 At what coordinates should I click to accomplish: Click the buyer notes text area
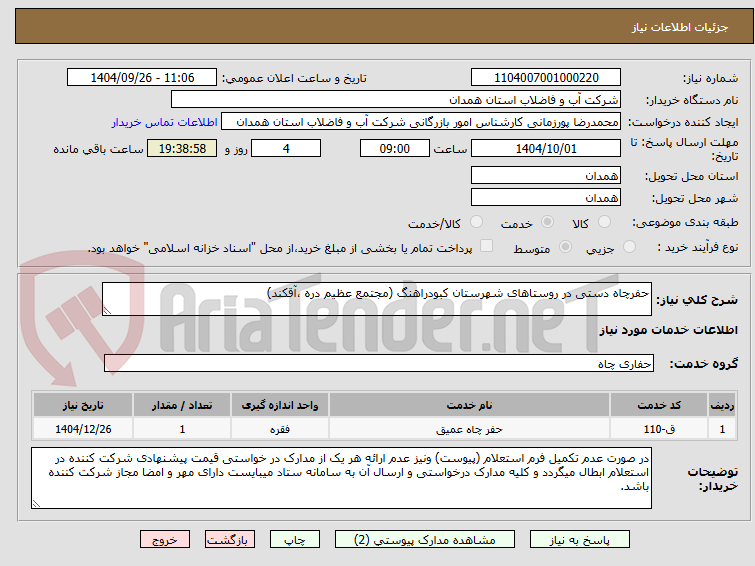point(341,478)
